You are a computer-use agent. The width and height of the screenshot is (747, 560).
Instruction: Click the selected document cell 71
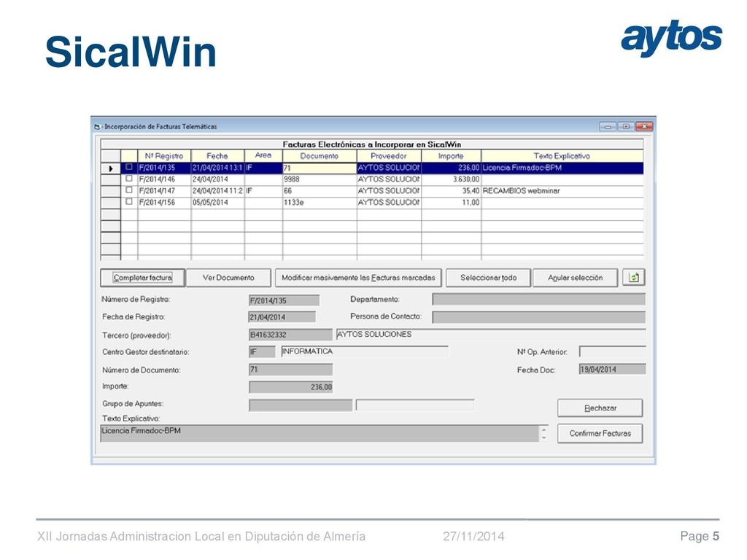[320, 168]
